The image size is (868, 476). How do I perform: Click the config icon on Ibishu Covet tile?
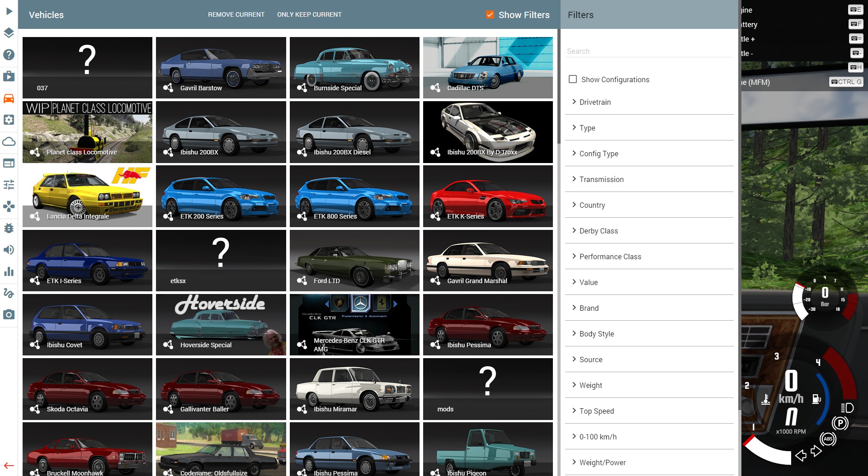pos(34,345)
